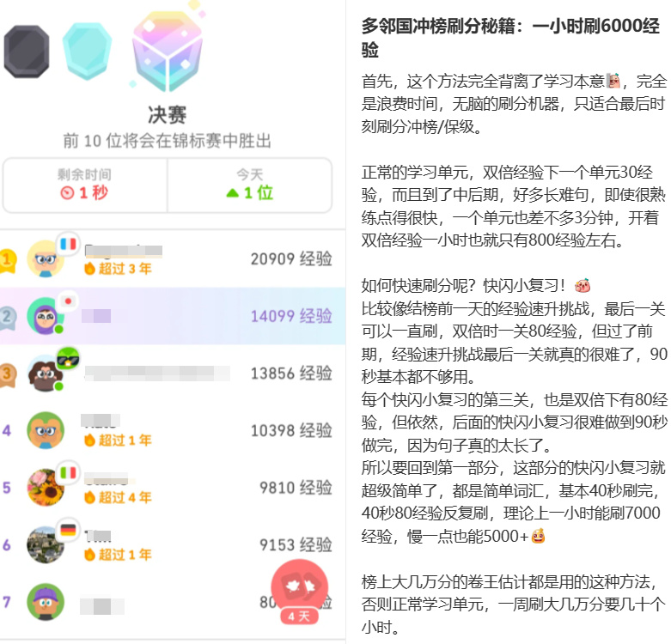The width and height of the screenshot is (671, 644).
Task: Open the red flashcard button showing 4 天
Action: point(300,592)
